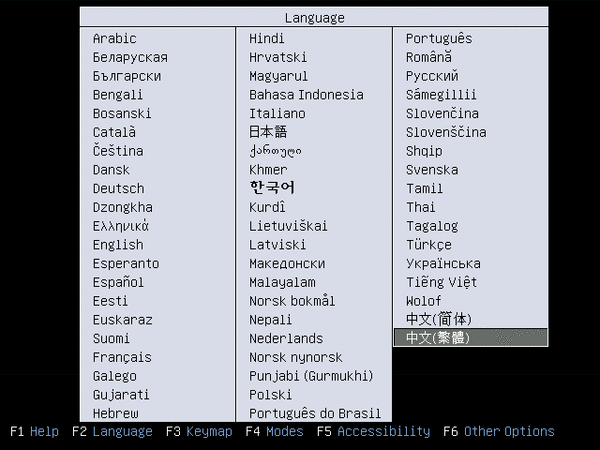The image size is (600, 450).
Task: Choose Čeština language
Action: coord(118,151)
